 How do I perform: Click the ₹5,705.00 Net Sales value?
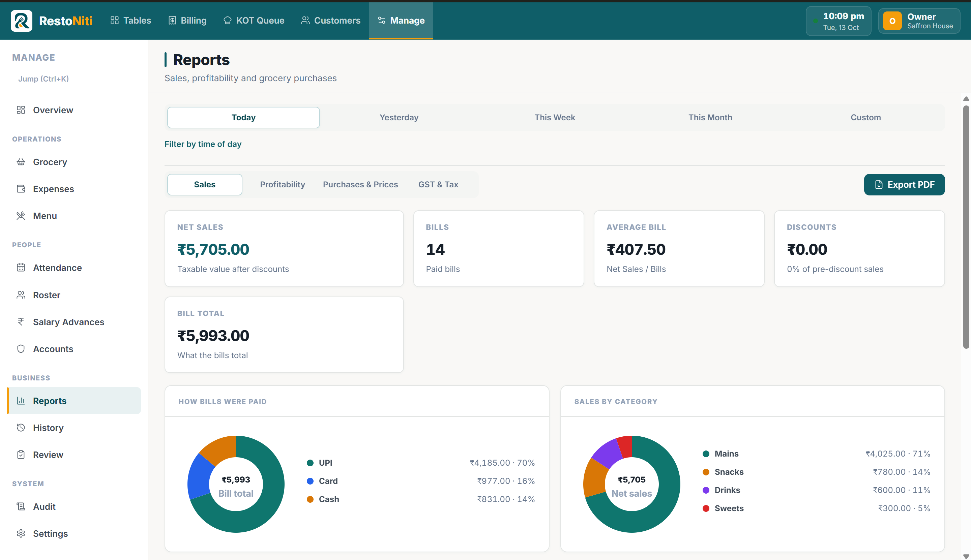[x=213, y=249]
